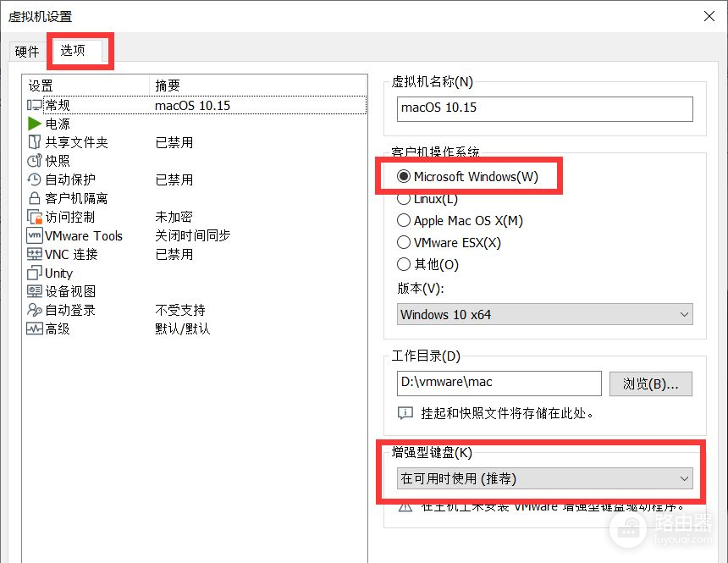Select the 访问控制 row

coord(196,217)
